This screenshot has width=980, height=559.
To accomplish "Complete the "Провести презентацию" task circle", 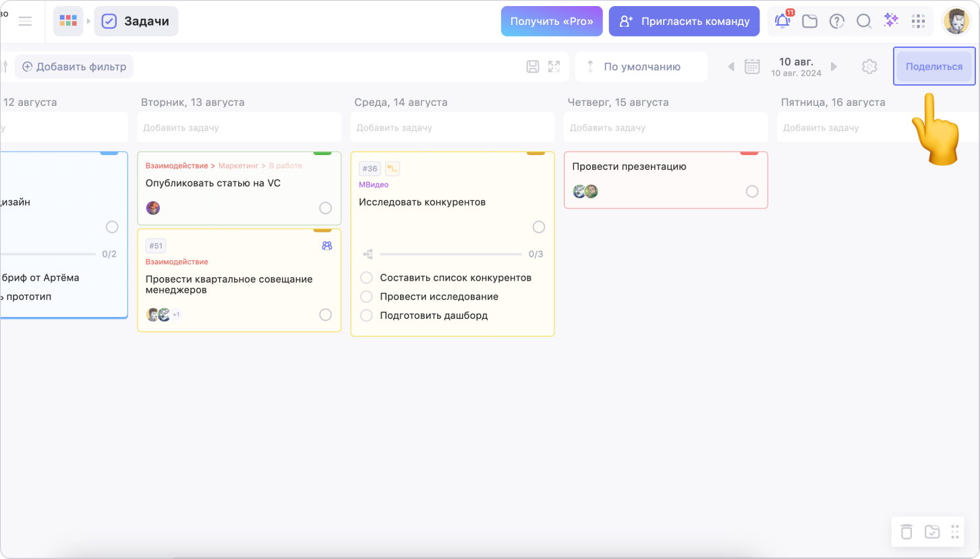I will 752,192.
